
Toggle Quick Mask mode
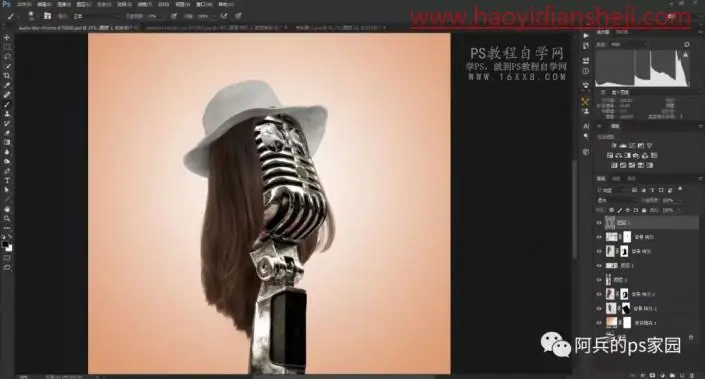coord(7,258)
